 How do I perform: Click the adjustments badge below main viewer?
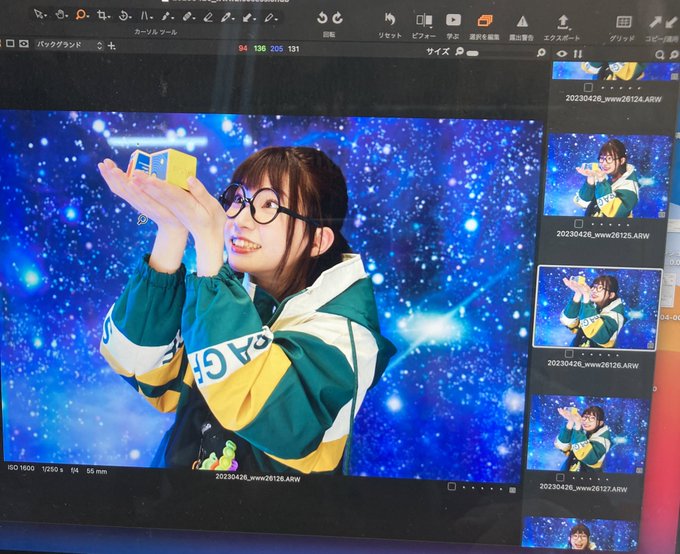point(513,490)
